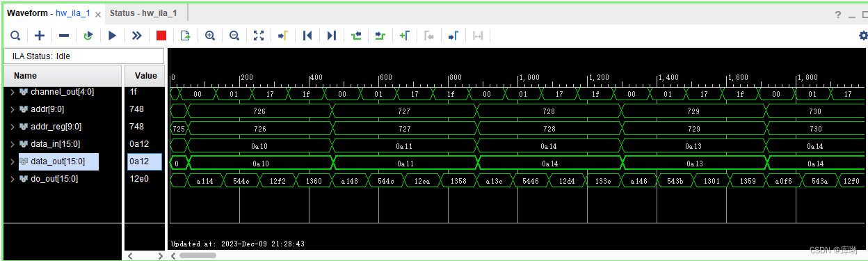This screenshot has width=868, height=261.
Task: Zoom fit the full waveform
Action: (x=259, y=35)
